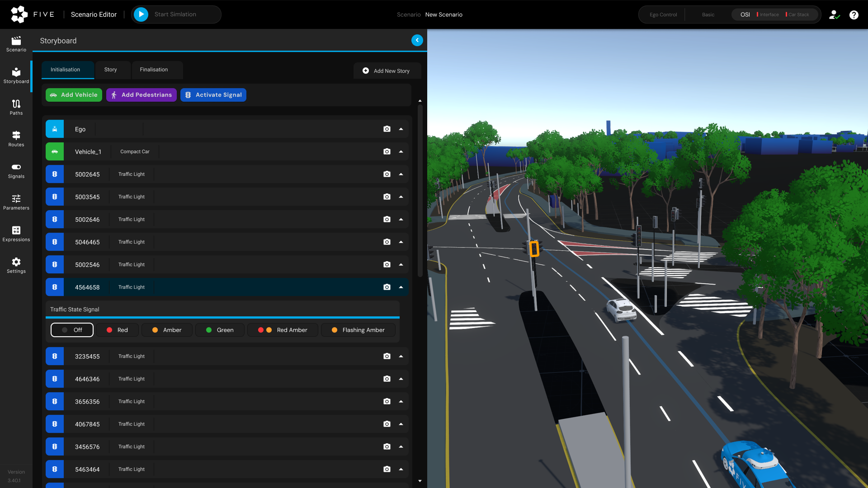Collapse traffic light 4564658 row

(401, 287)
